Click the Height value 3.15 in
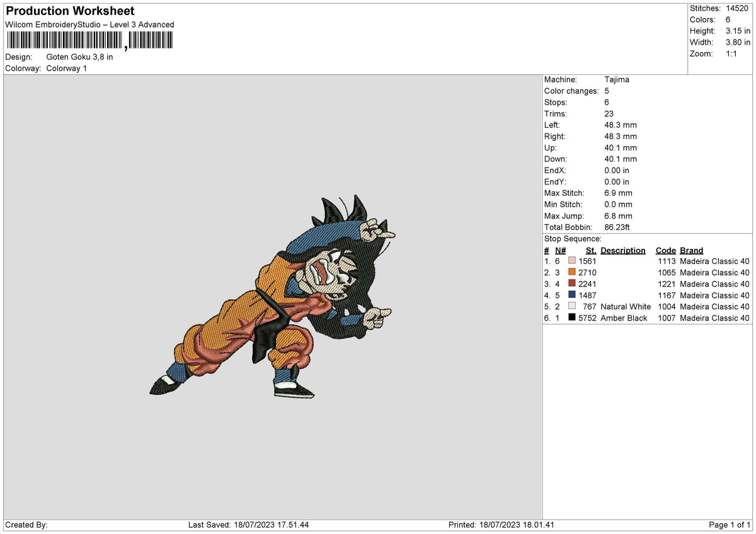Image resolution: width=756 pixels, height=534 pixels. (x=738, y=31)
